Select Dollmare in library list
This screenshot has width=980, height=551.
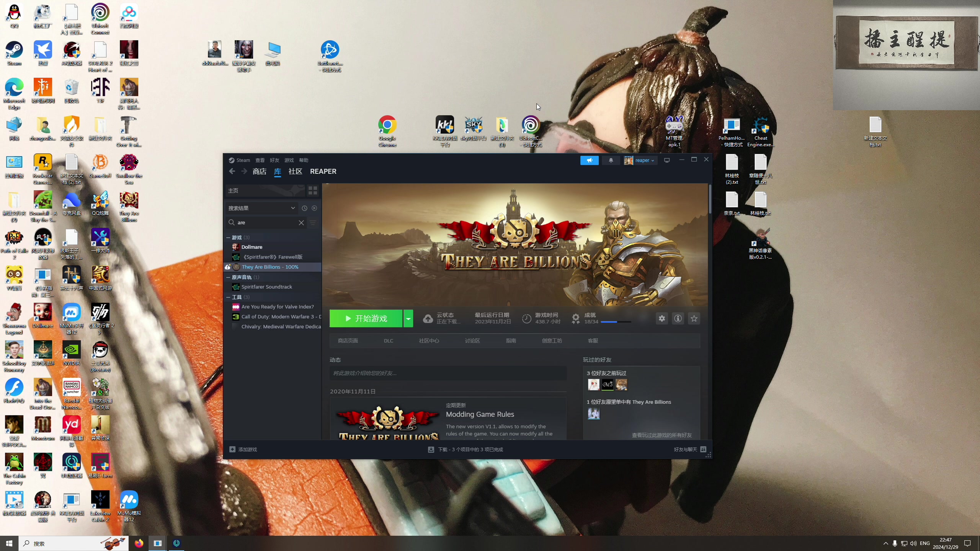pyautogui.click(x=273, y=247)
